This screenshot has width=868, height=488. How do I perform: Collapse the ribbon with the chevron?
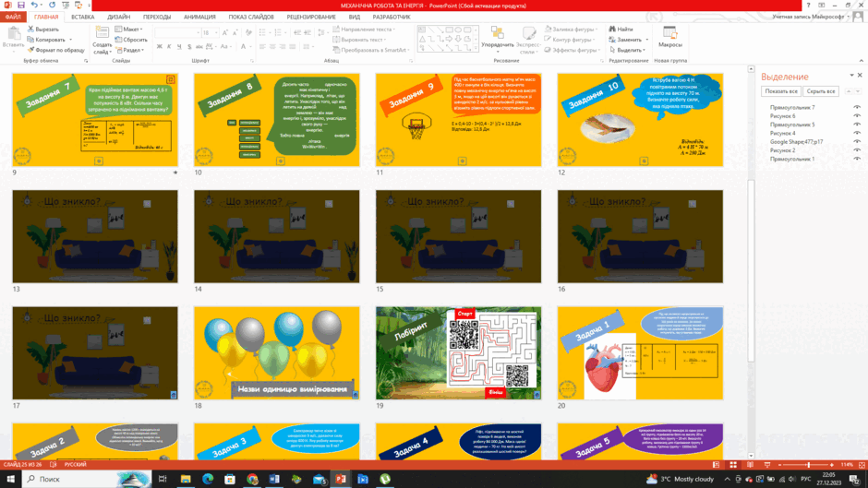coord(861,60)
